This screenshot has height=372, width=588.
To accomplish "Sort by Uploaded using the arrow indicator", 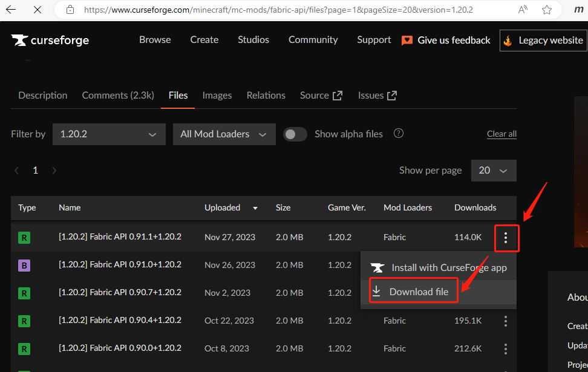I will (x=255, y=208).
